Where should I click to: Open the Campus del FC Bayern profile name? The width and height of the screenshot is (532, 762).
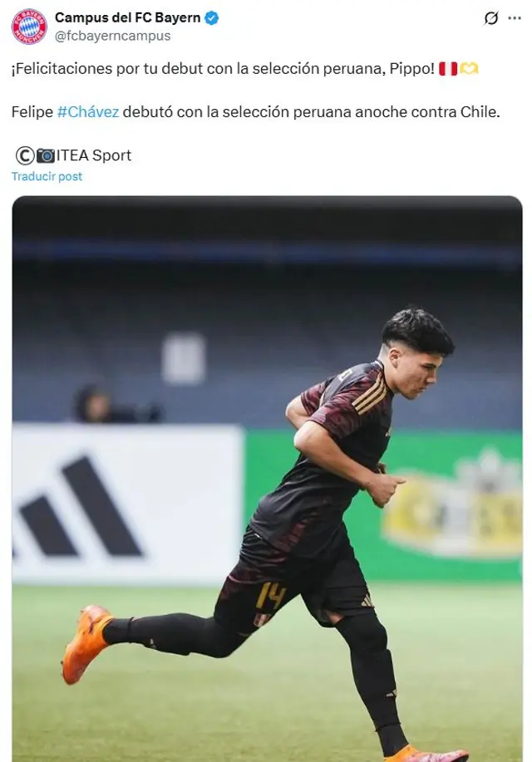pyautogui.click(x=127, y=17)
